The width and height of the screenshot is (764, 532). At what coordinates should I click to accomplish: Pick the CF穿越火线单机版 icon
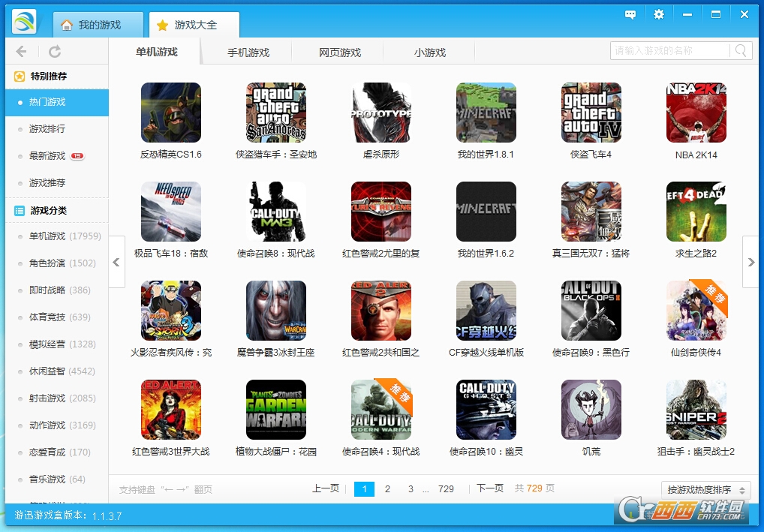[x=486, y=311]
